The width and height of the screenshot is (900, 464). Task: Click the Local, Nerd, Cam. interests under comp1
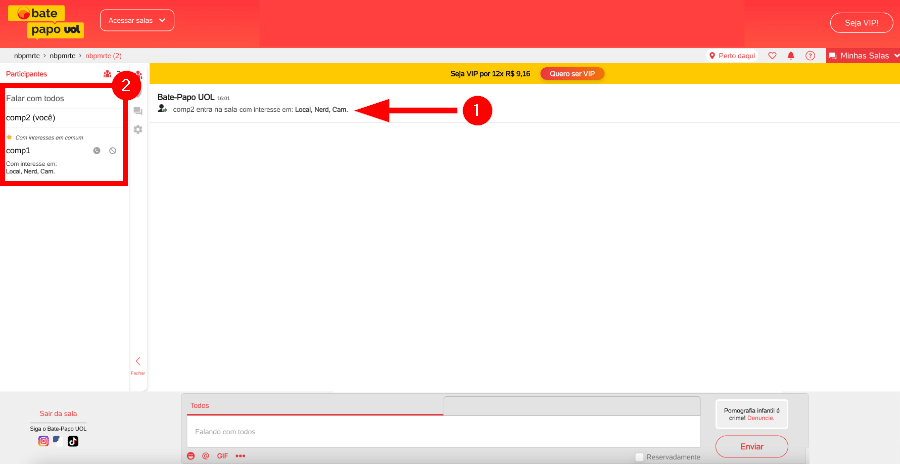point(30,171)
